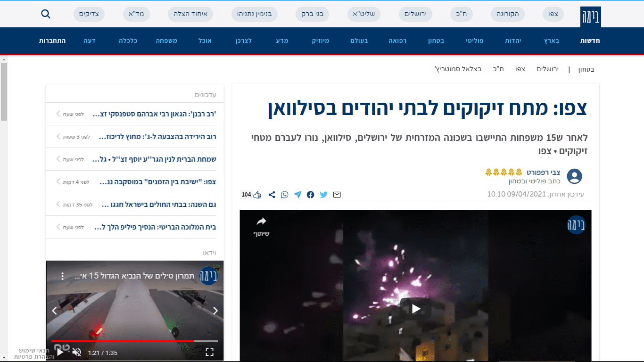Expand chevron on הנסיך פיליפ update row
The width and height of the screenshot is (644, 362).
click(58, 227)
